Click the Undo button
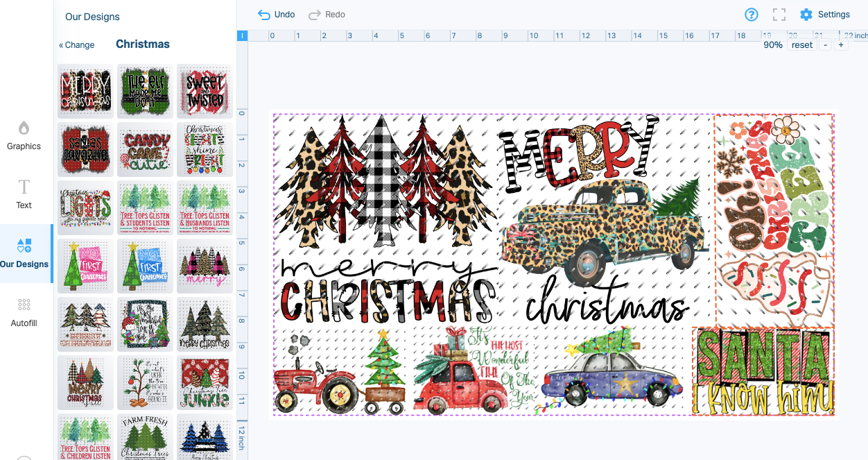868x460 pixels. 276,15
